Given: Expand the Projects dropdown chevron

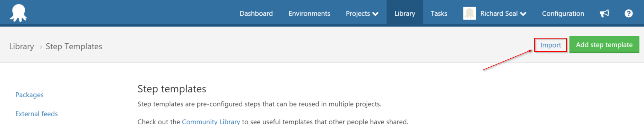Looking at the screenshot, I should point(375,14).
